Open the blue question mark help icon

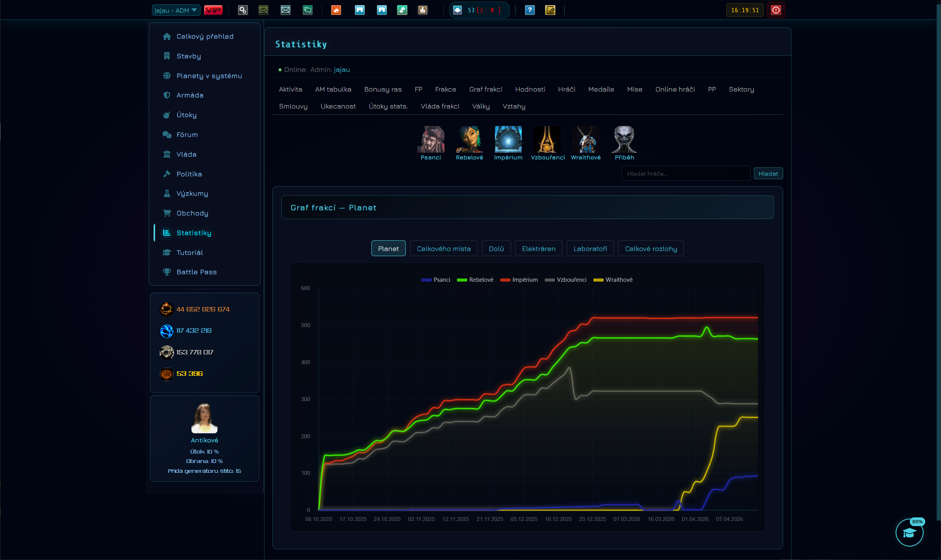click(530, 10)
